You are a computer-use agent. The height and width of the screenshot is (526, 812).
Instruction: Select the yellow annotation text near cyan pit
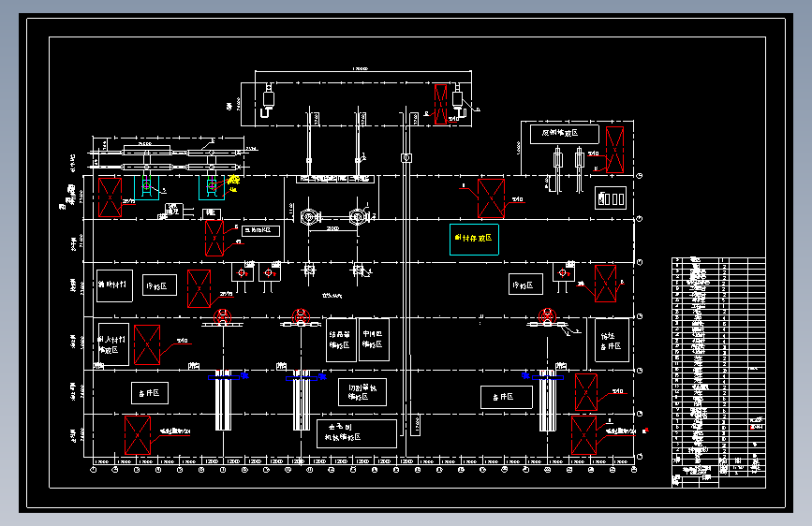click(x=233, y=183)
